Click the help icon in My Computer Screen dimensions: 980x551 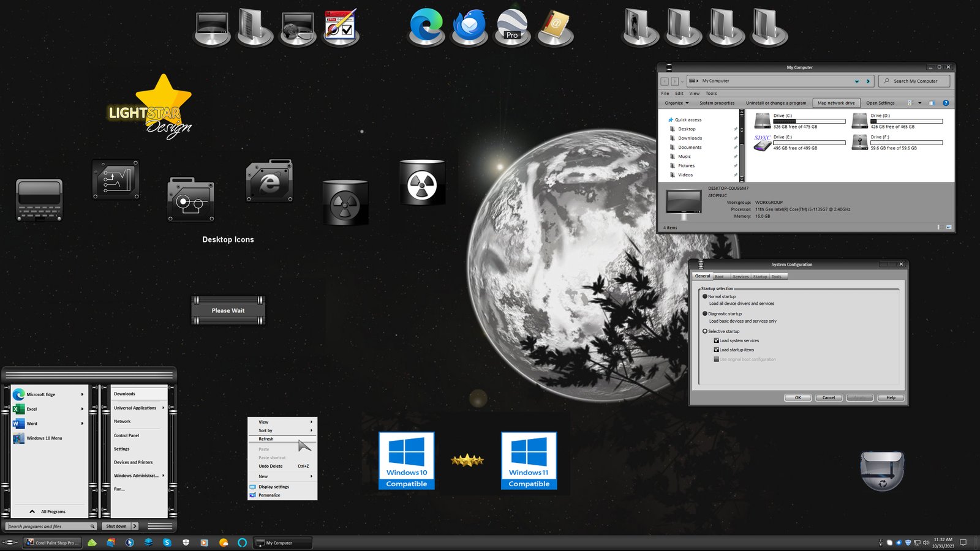pos(946,103)
